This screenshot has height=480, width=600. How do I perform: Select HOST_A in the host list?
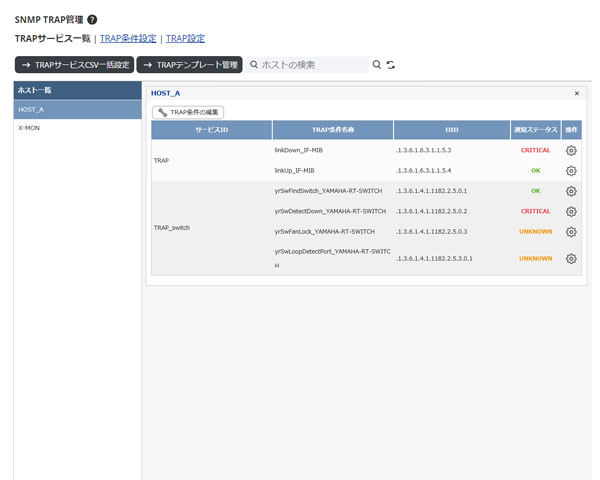click(78, 109)
